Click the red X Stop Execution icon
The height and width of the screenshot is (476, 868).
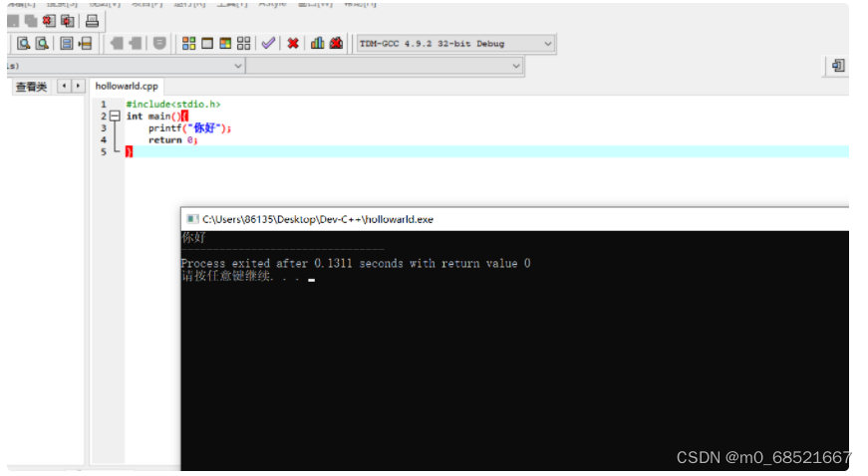click(293, 43)
